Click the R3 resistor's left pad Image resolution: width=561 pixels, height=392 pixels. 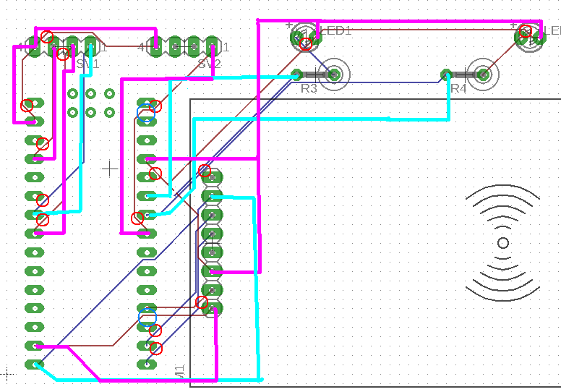point(296,74)
